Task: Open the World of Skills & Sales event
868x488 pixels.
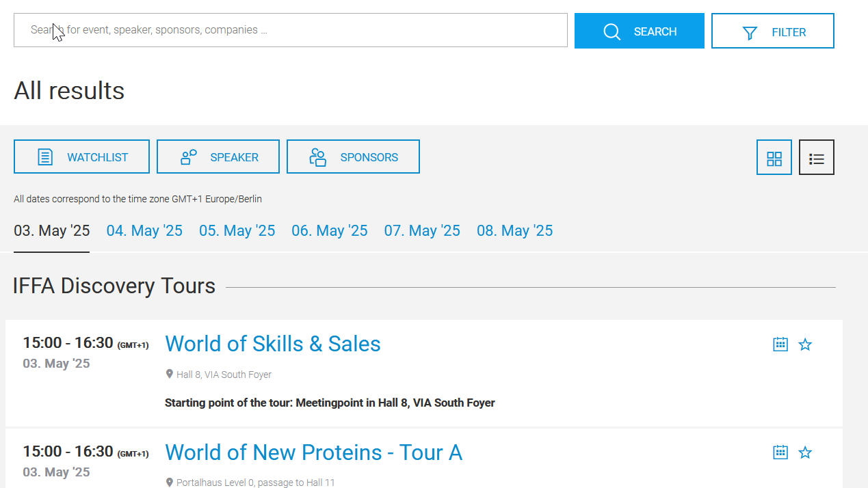Action: point(273,344)
